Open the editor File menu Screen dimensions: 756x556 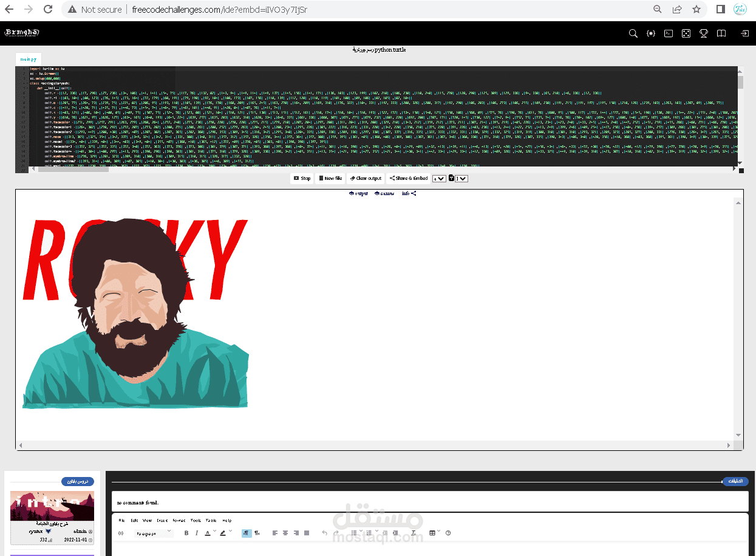pos(122,520)
